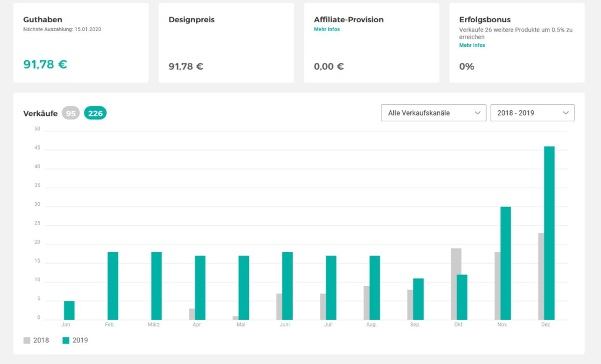The height and width of the screenshot is (364, 601).
Task: Expand the 2018 - 2019 year selector
Action: pos(532,113)
